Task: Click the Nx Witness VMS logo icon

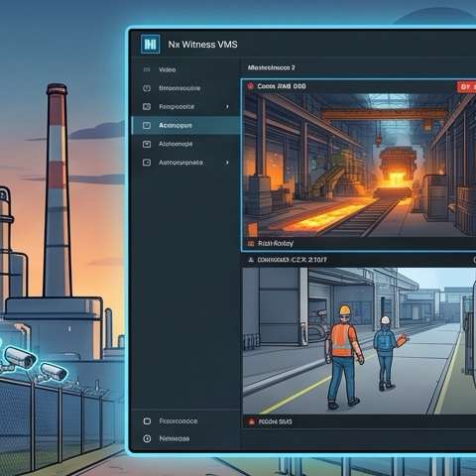Action: click(x=150, y=44)
